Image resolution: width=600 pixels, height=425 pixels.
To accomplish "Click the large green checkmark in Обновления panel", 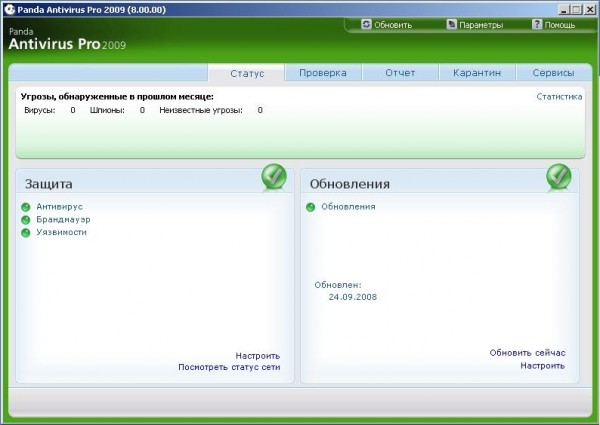I will tap(559, 177).
